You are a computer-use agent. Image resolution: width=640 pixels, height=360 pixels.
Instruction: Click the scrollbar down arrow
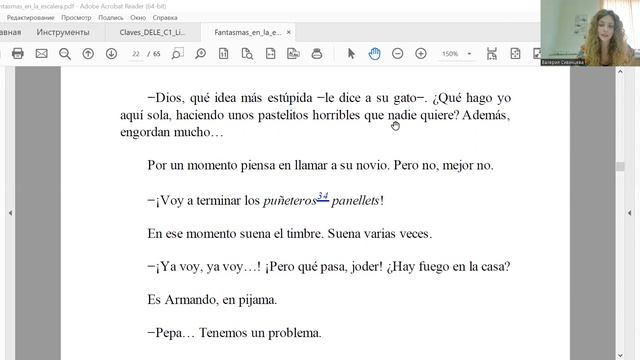(620, 355)
